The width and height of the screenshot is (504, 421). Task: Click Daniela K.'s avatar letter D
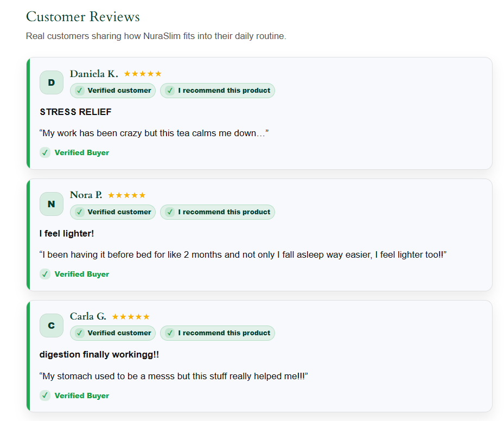[52, 82]
